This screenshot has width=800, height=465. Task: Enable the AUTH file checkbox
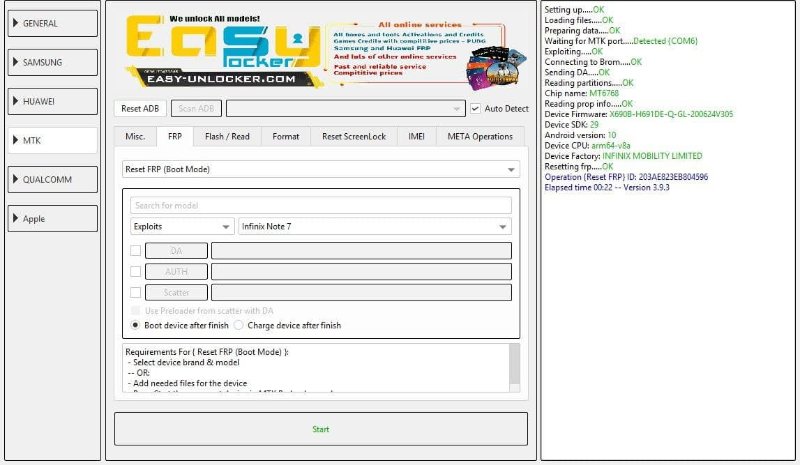click(x=135, y=272)
